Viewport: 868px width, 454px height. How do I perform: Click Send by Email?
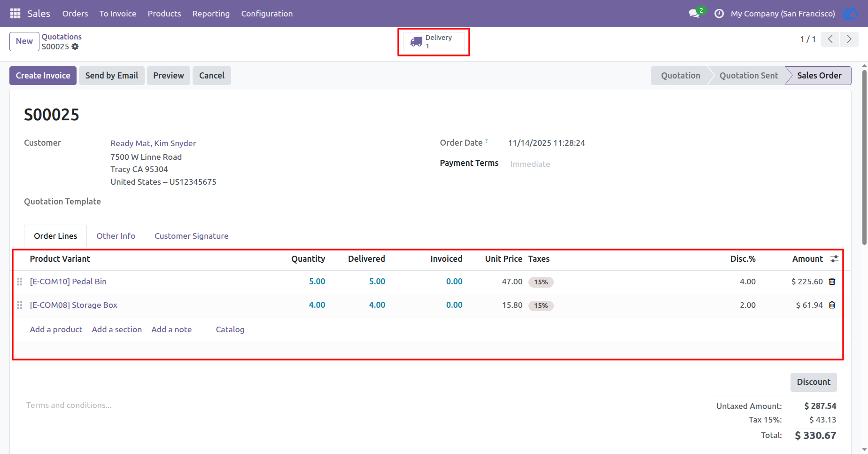coord(112,76)
